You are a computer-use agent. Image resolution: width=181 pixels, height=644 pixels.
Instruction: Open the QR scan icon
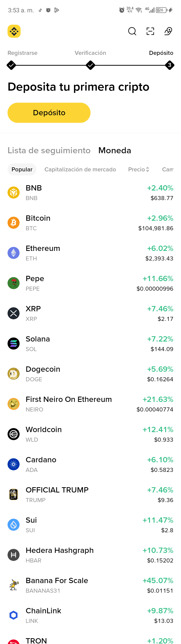pyautogui.click(x=150, y=31)
